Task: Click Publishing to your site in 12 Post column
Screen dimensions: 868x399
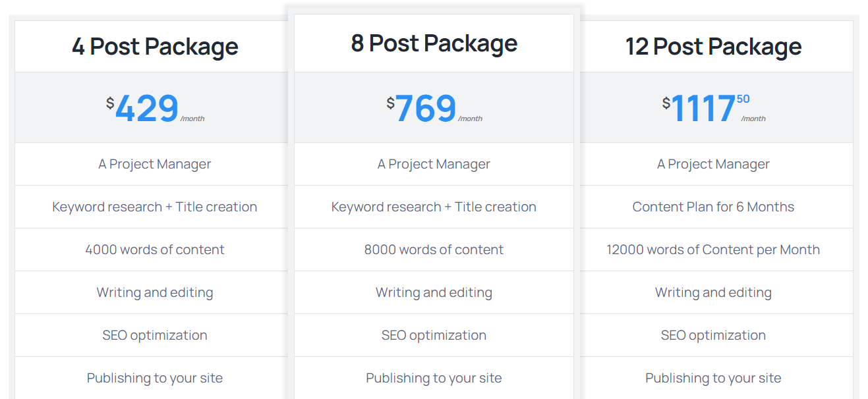Action: tap(713, 378)
